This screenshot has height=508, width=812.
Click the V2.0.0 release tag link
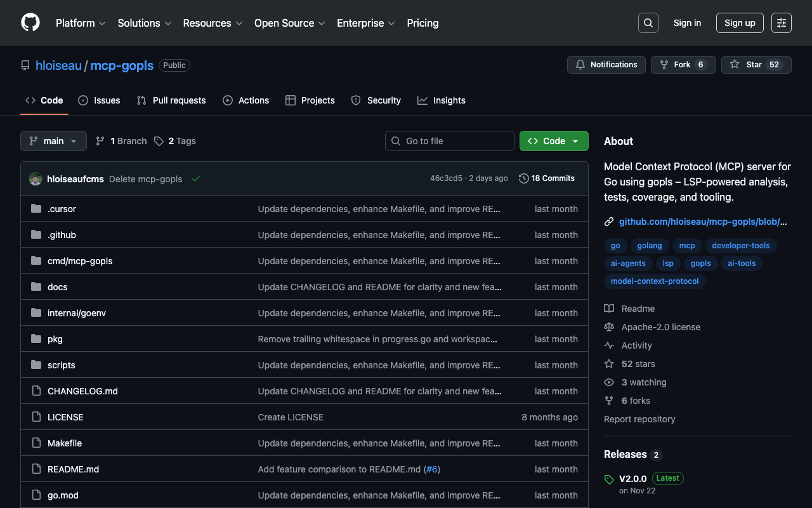[632, 478]
